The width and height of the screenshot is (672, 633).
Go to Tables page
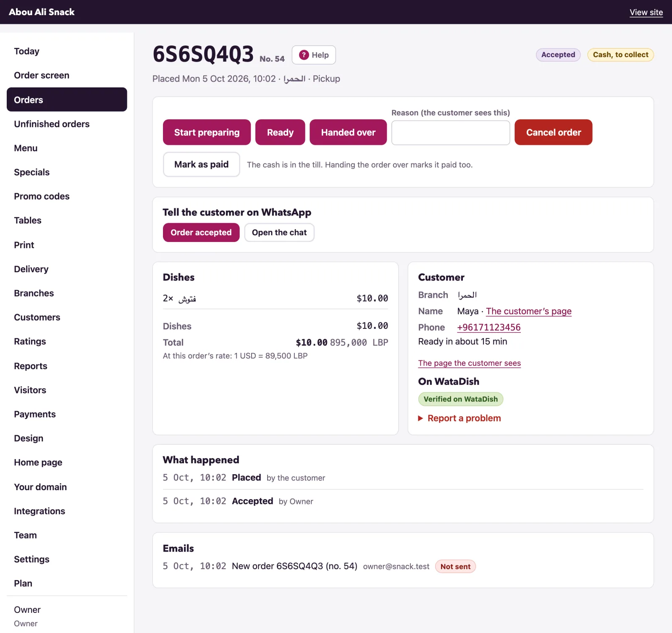tap(67, 221)
